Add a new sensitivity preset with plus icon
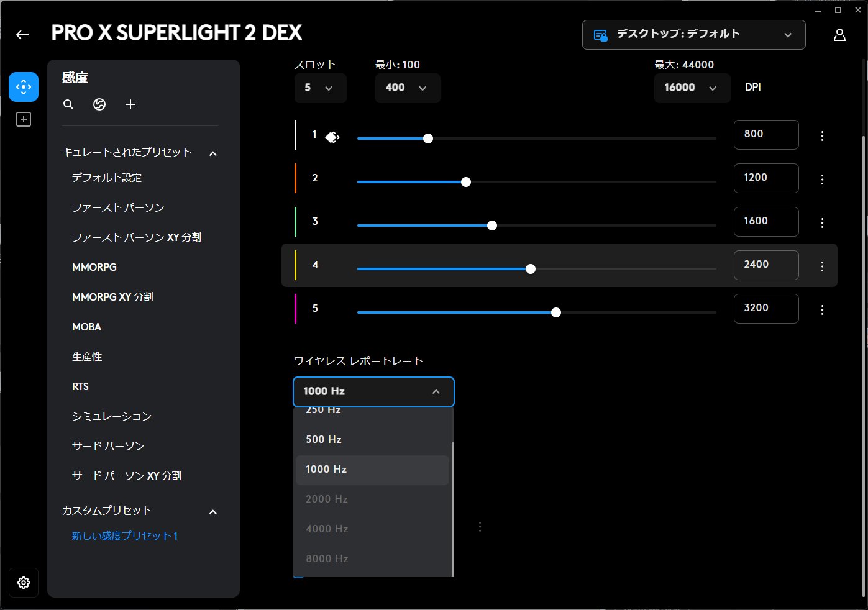Image resolution: width=868 pixels, height=610 pixels. [130, 104]
